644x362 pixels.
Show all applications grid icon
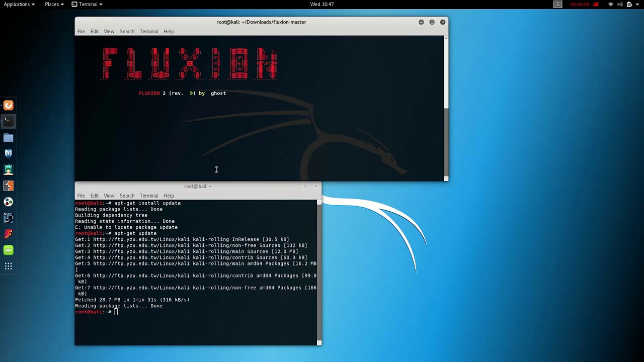pyautogui.click(x=8, y=266)
